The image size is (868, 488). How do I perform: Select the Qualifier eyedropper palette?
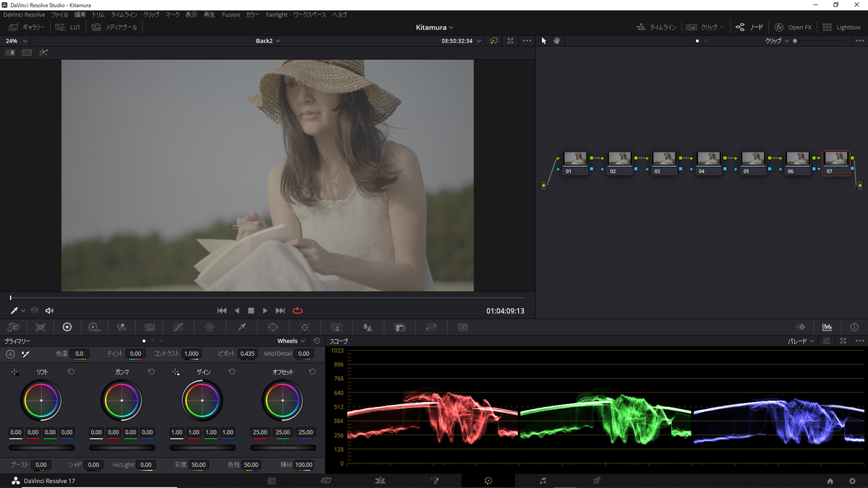pos(242,328)
